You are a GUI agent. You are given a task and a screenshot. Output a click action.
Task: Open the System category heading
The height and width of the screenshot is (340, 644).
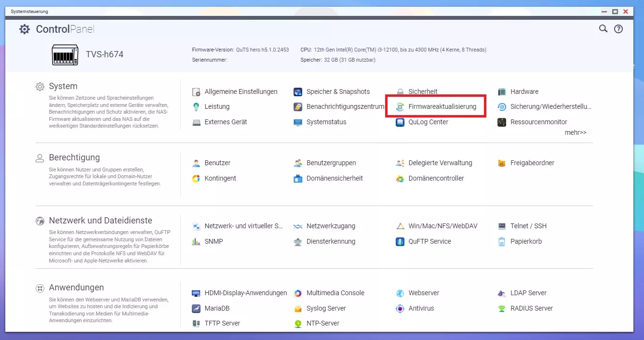coord(63,86)
